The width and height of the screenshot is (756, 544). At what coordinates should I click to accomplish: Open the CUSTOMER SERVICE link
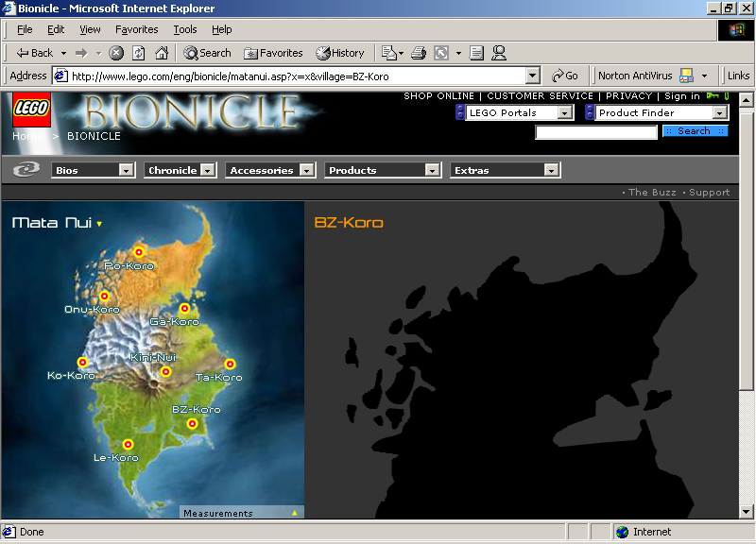point(540,96)
